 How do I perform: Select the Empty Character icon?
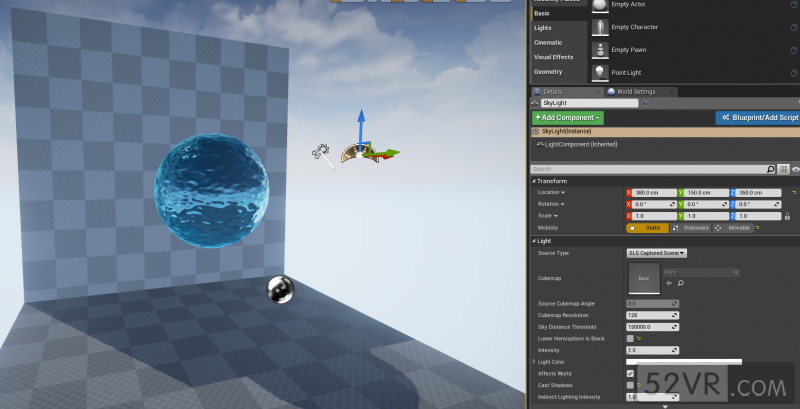(x=600, y=26)
